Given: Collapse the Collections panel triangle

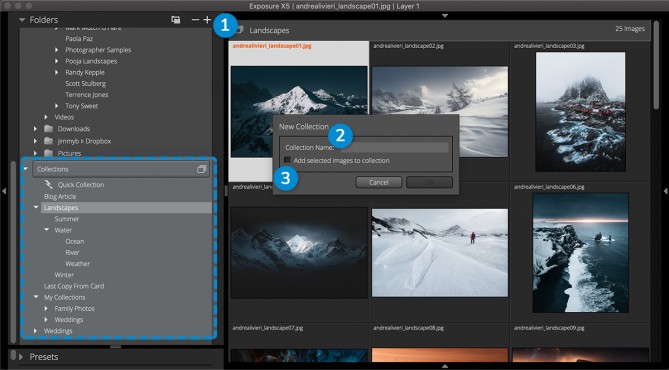Looking at the screenshot, I should 25,169.
